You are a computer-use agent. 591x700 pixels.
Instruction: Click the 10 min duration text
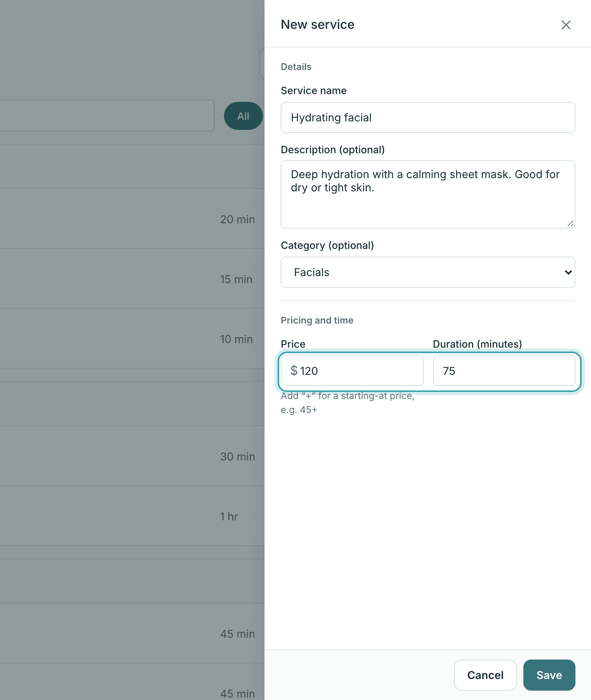(236, 339)
